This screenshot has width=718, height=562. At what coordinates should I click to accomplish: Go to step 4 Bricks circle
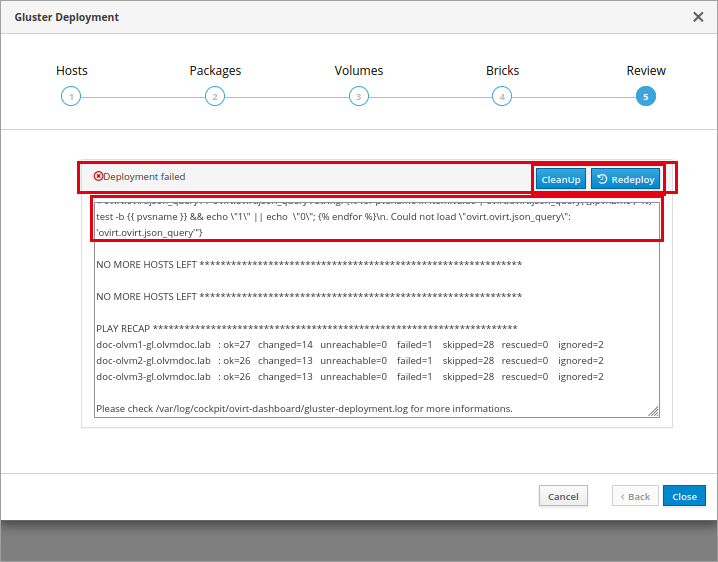coord(502,97)
